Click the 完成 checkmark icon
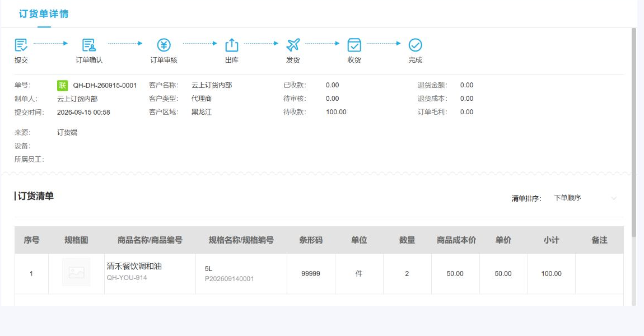This screenshot has height=336, width=644. 415,45
